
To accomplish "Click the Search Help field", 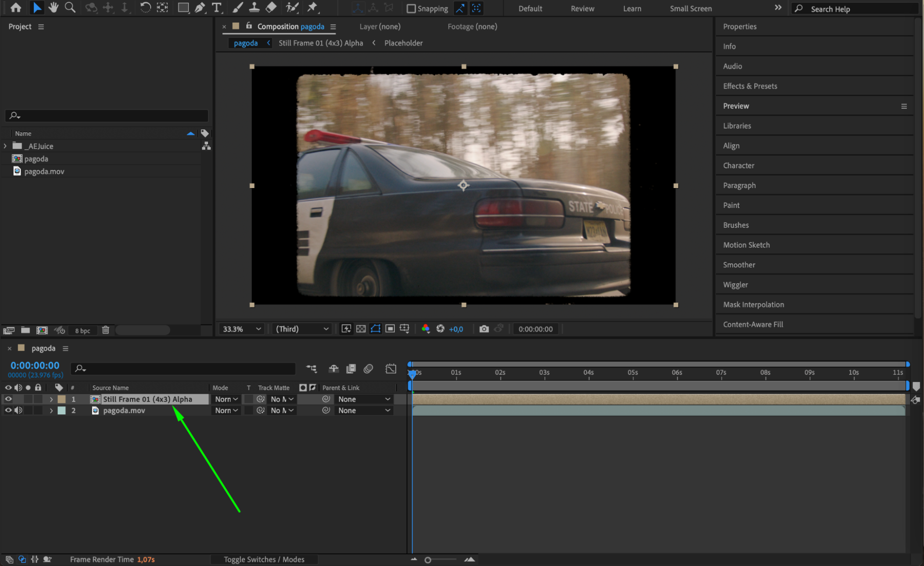I will click(x=854, y=9).
